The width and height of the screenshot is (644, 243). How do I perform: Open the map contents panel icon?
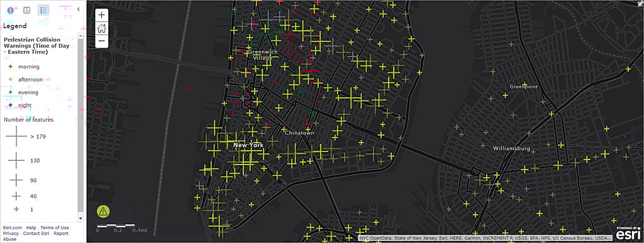click(x=26, y=10)
